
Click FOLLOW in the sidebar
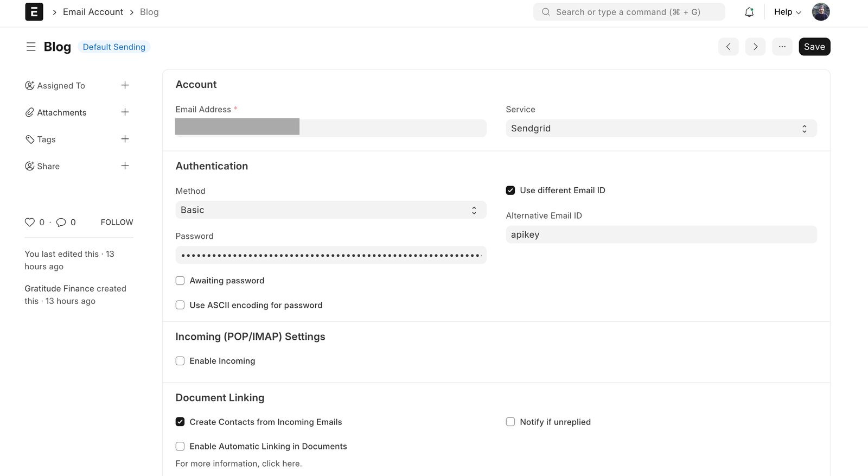pos(117,222)
